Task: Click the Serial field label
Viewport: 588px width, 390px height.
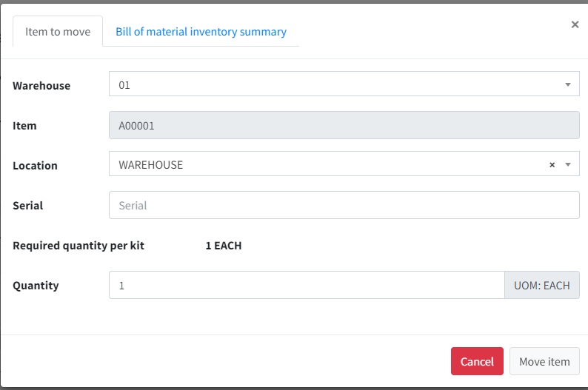Action: point(28,206)
